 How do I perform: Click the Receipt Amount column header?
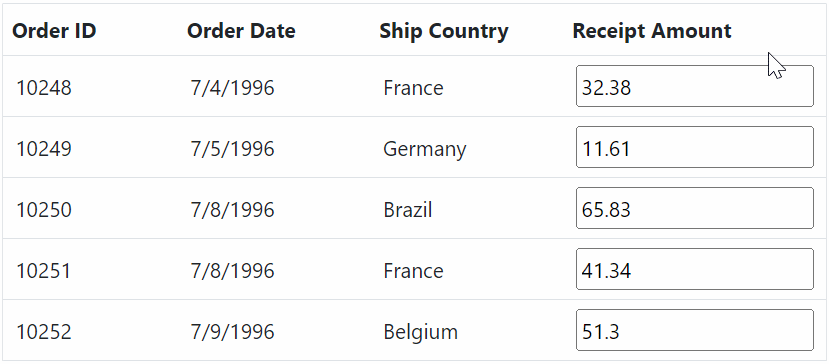click(652, 31)
